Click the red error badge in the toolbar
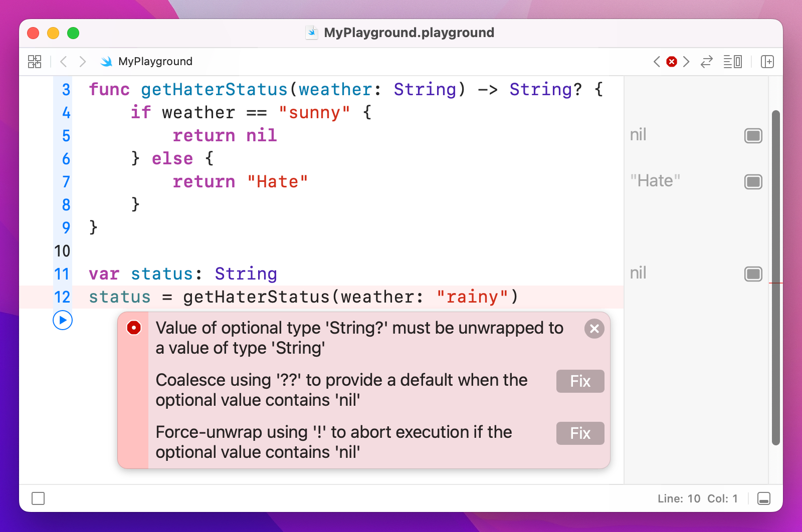The width and height of the screenshot is (802, 532). tap(671, 62)
